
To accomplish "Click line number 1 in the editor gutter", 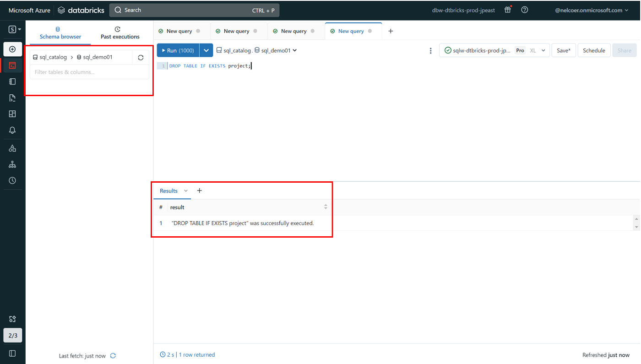I will pos(163,66).
